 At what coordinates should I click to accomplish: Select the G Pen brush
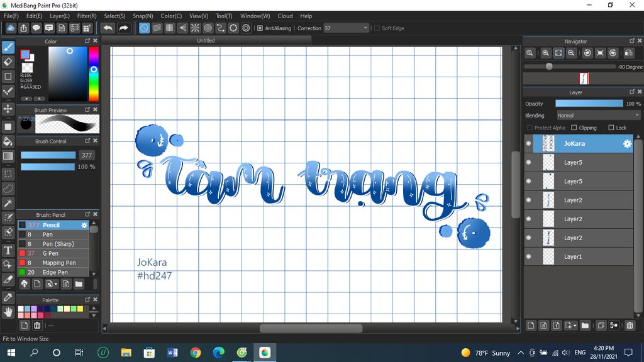coord(53,253)
